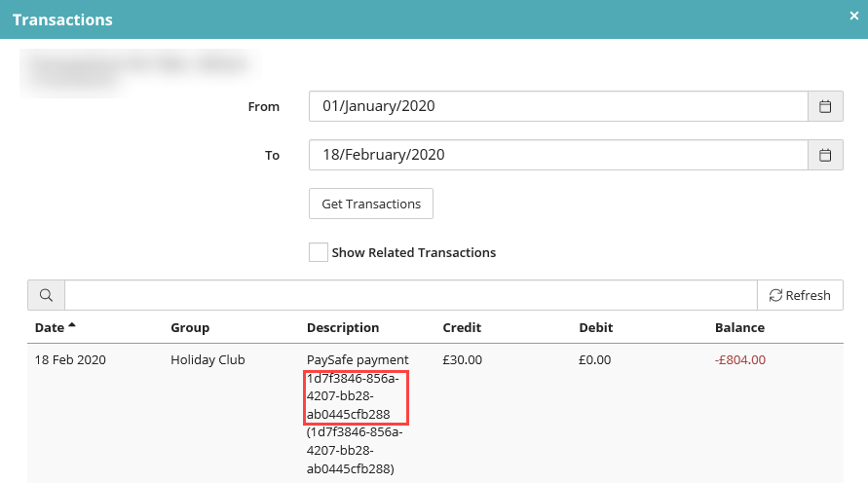The height and width of the screenshot is (483, 868).
Task: Click the -£804.00 balance value
Action: pos(740,359)
